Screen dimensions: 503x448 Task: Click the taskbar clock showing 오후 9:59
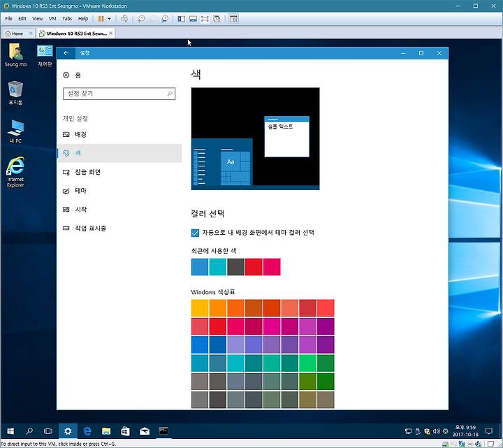click(x=465, y=431)
